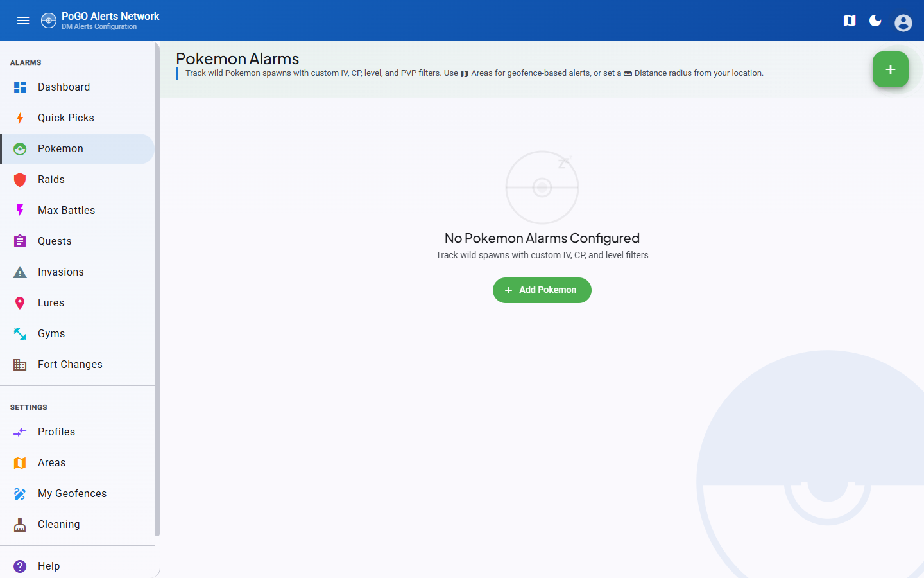Screen dimensions: 924x578
Task: Go to Fort Changes
Action: coord(77,365)
